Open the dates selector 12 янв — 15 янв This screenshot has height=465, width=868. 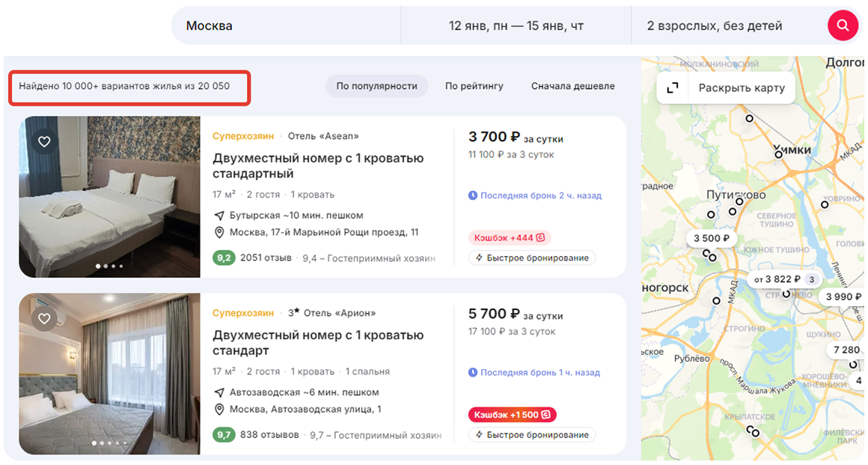coord(516,25)
